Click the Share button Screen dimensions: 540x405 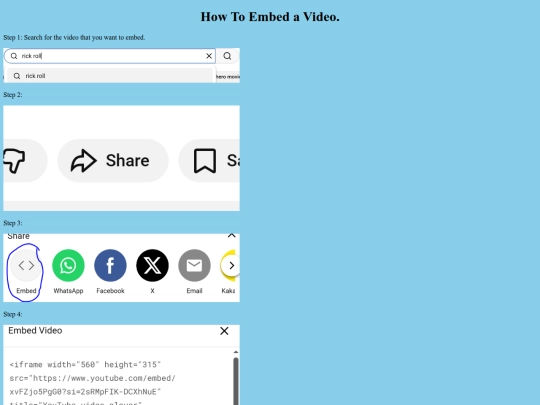(113, 160)
